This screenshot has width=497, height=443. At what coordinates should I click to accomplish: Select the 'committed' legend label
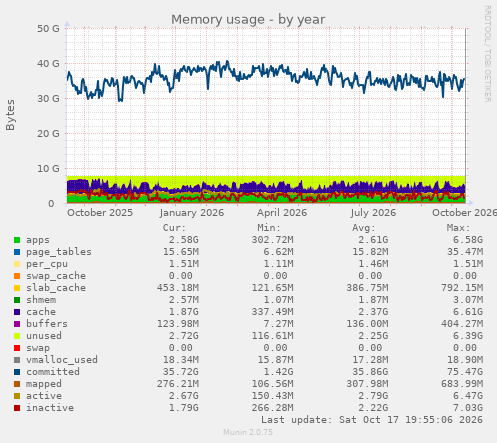pos(53,372)
